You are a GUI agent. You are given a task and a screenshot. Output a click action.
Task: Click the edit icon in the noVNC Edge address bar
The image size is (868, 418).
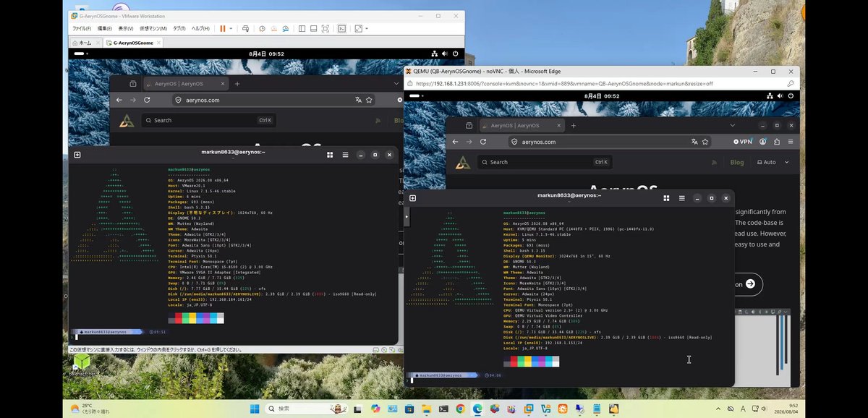pyautogui.click(x=790, y=84)
